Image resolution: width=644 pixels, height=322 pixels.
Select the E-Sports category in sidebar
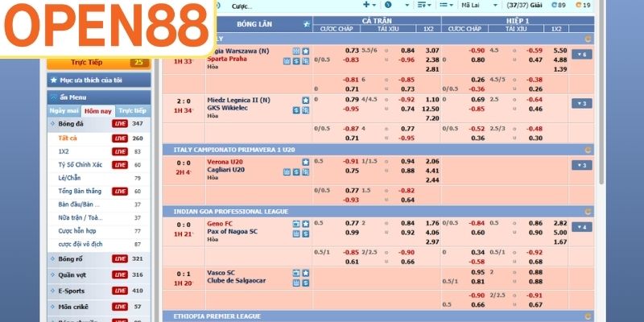click(x=72, y=291)
